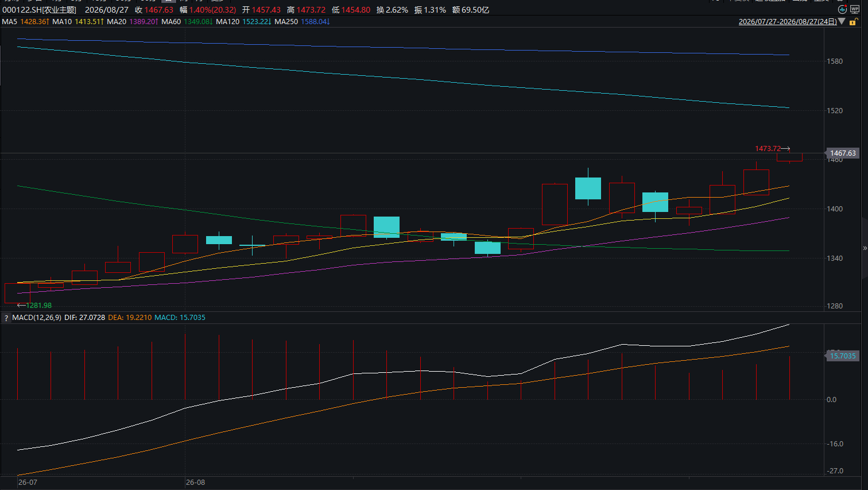Viewport: 868px width, 490px height.
Task: Click the 1473.72 high price marker
Action: 772,149
